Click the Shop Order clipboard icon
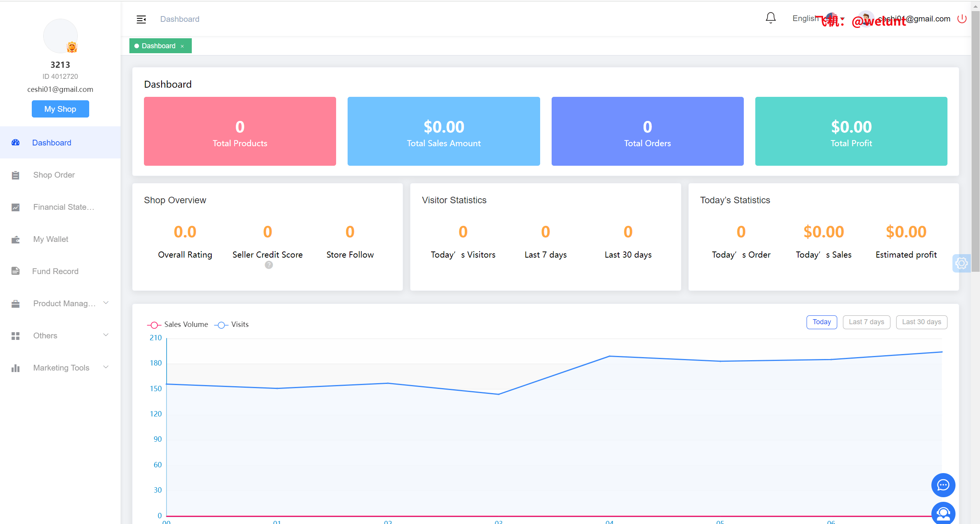 (15, 175)
